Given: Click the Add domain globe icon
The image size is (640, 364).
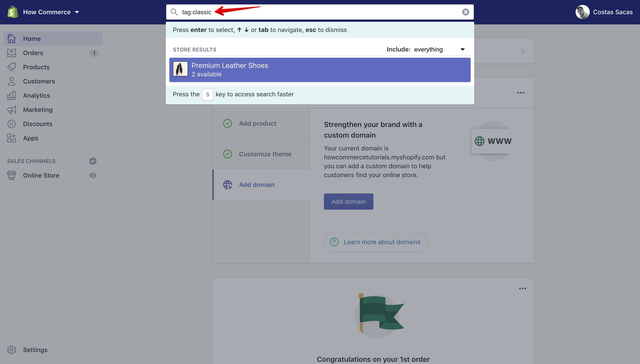Looking at the screenshot, I should pyautogui.click(x=228, y=185).
